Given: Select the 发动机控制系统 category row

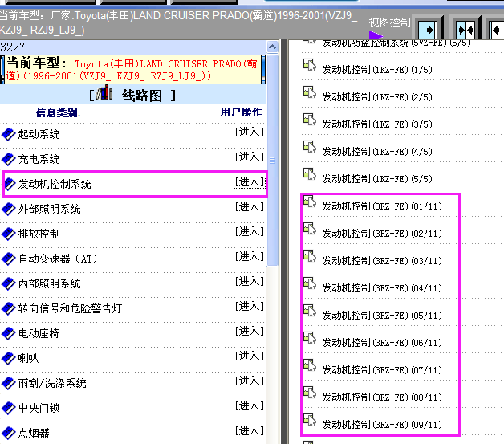Looking at the screenshot, I should (135, 184).
